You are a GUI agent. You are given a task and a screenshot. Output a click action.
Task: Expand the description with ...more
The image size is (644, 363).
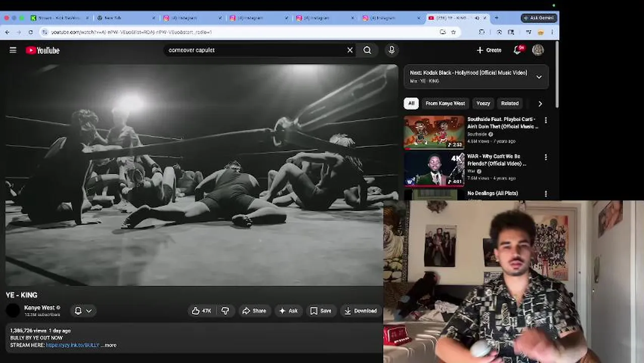point(109,345)
